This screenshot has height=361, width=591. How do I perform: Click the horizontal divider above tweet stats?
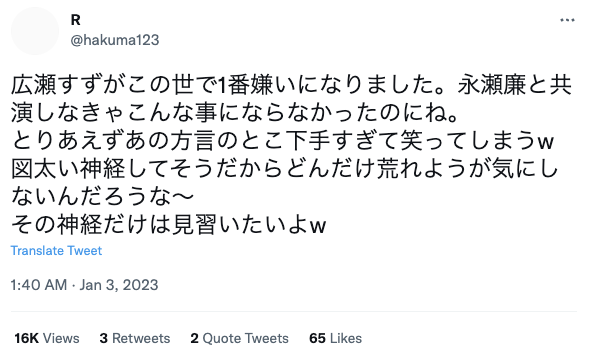click(294, 312)
